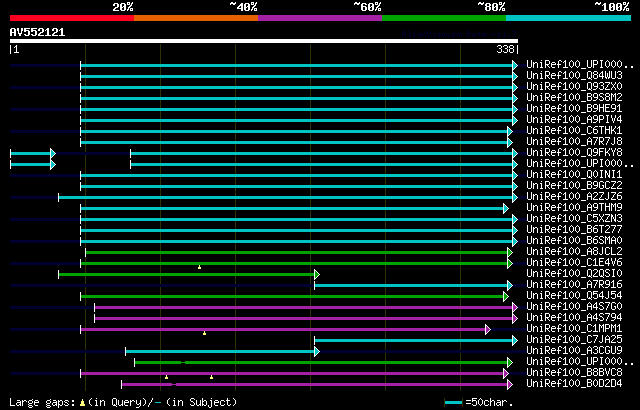The image size is (640, 410).
Task: Open hit UniRef100_Q93ZX0
Action: pyautogui.click(x=574, y=86)
